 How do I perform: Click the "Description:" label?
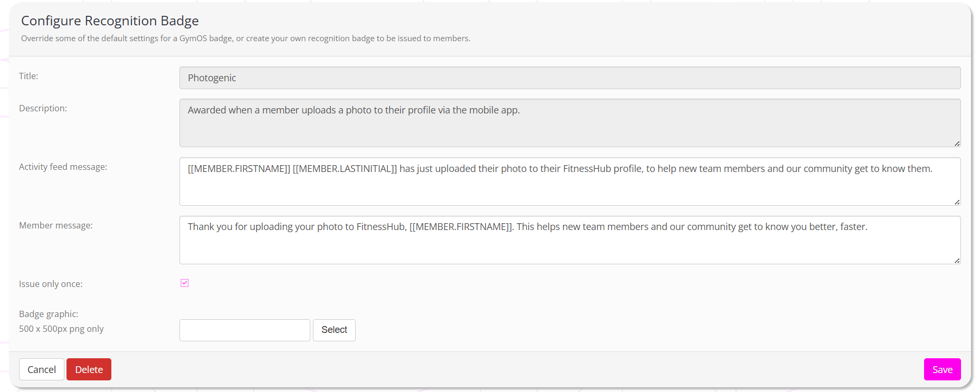click(x=43, y=108)
